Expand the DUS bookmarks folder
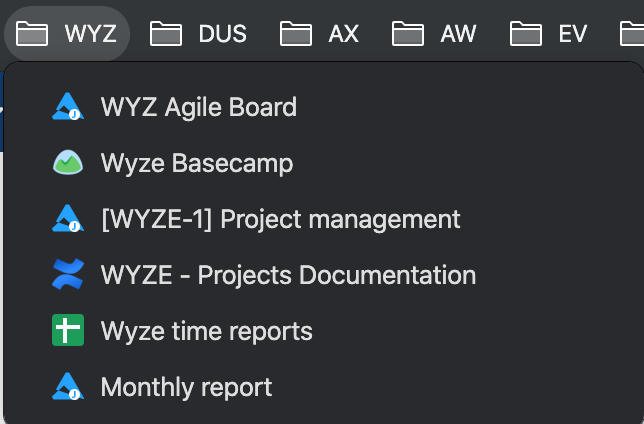 (x=198, y=33)
